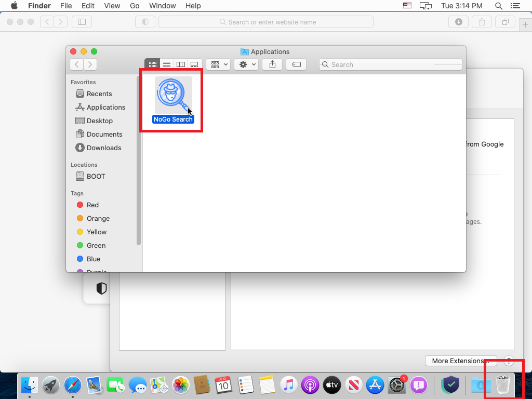Viewport: 532px width, 399px height.
Task: Open Reminders from the Dock
Action: [x=245, y=385]
